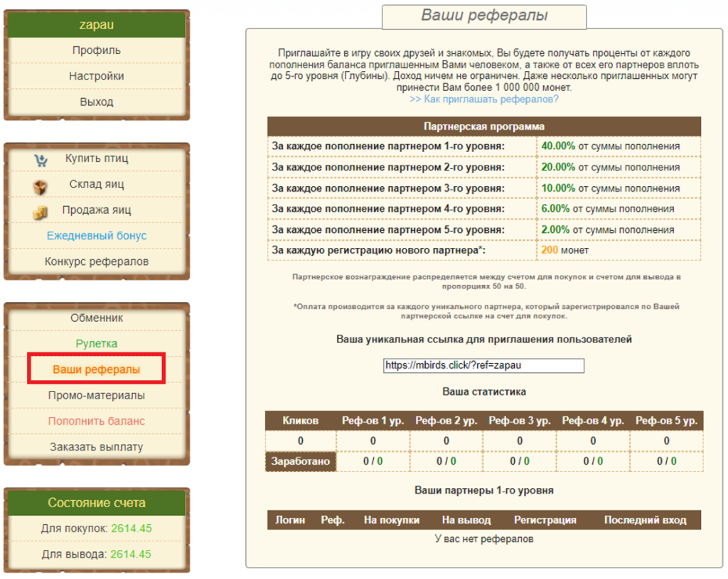The width and height of the screenshot is (728, 579).
Task: Click the Для покупок balance 2614.45
Action: (132, 529)
